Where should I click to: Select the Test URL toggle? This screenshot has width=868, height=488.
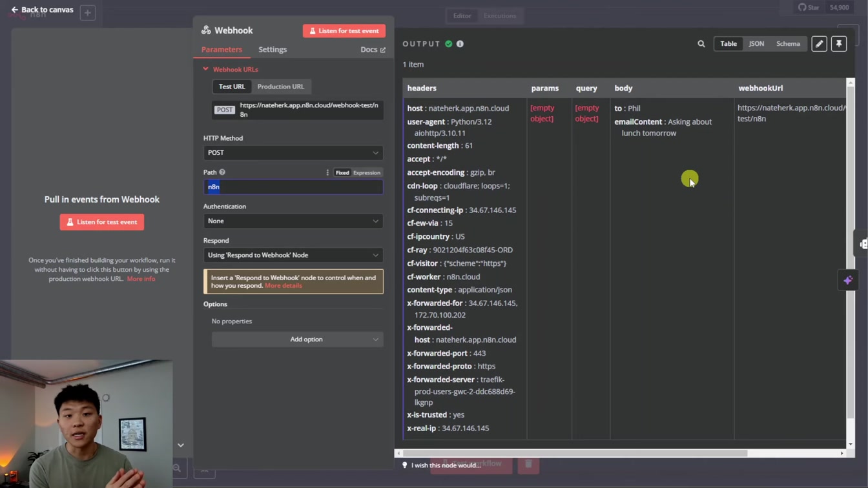point(232,86)
